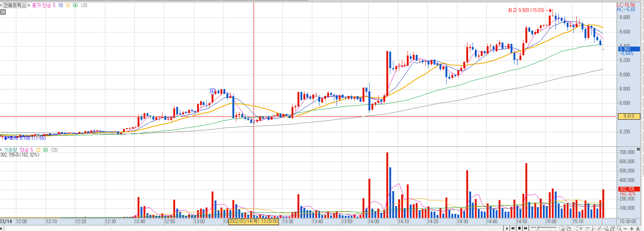Click the overlapping windows chart icon

(569, 228)
